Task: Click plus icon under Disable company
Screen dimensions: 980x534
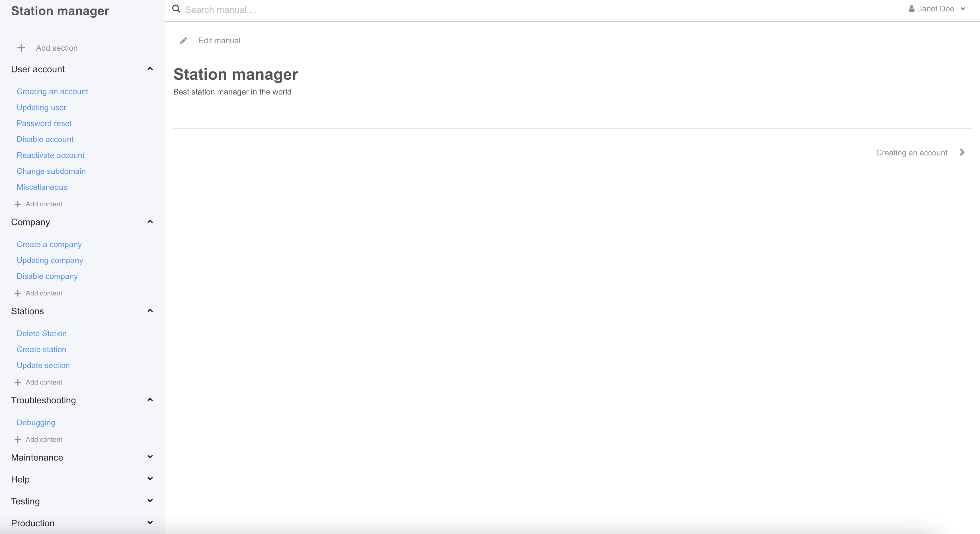Action: (x=18, y=293)
